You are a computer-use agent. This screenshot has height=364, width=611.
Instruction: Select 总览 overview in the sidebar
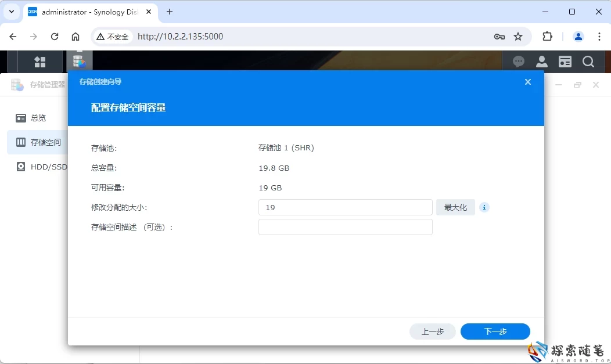pos(38,118)
